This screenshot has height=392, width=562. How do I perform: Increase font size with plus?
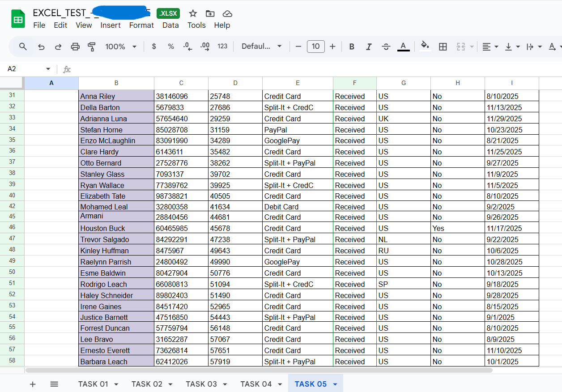332,47
